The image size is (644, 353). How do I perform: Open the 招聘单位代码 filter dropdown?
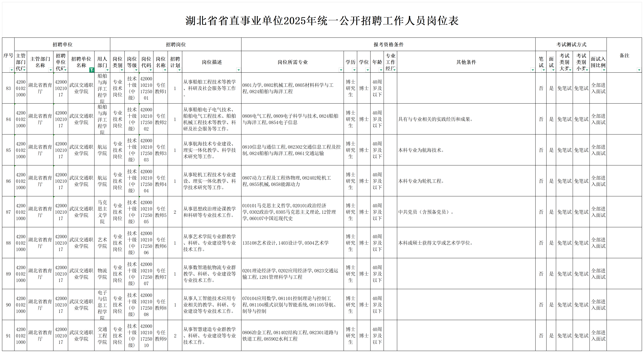click(65, 70)
